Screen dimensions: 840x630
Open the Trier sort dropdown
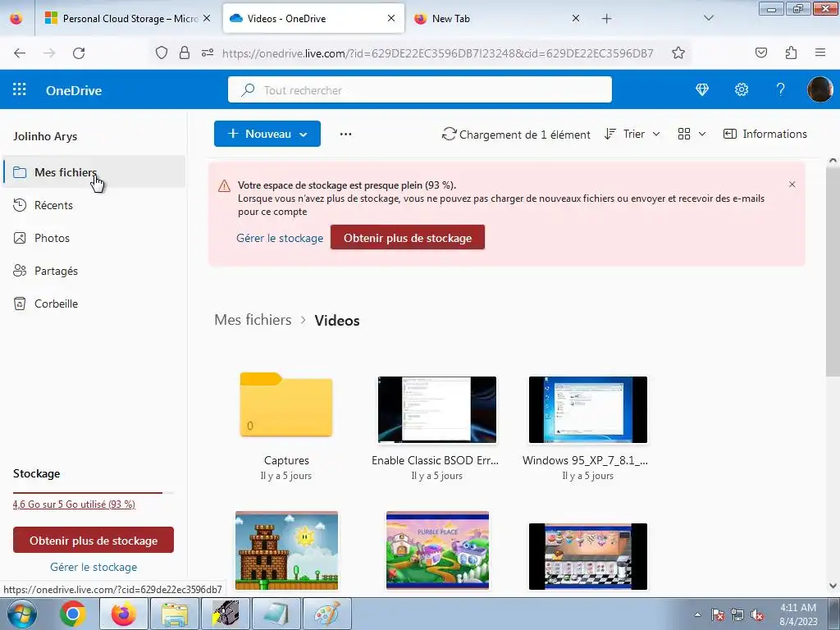click(x=632, y=134)
